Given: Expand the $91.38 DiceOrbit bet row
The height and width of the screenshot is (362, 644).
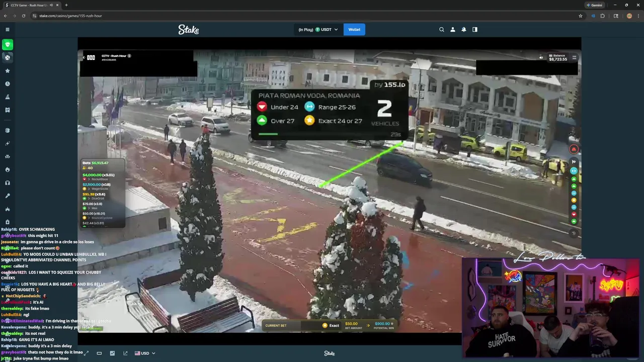Looking at the screenshot, I should (x=94, y=196).
